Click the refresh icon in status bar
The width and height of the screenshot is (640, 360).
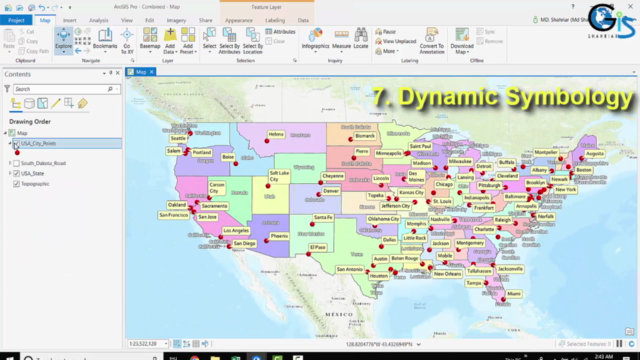coord(631,344)
